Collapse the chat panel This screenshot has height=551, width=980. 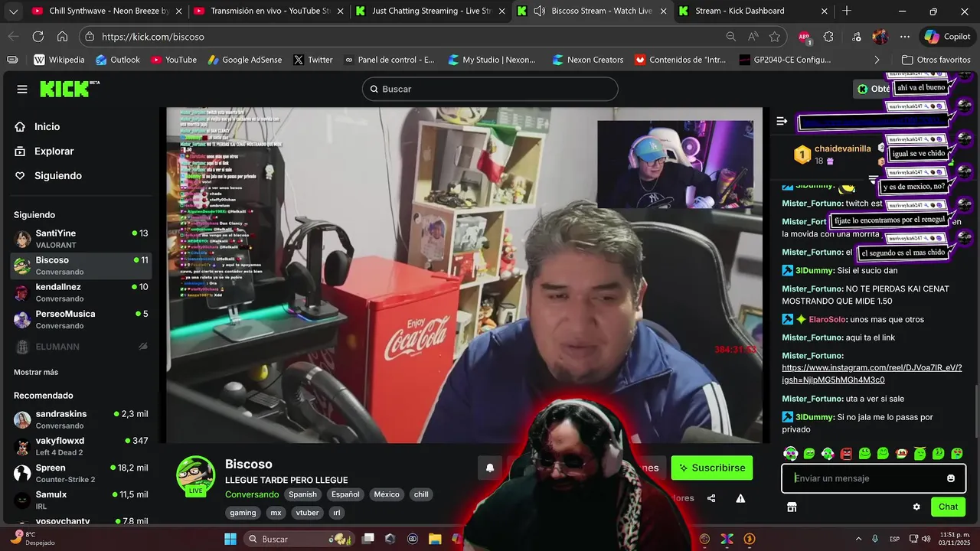tap(782, 121)
